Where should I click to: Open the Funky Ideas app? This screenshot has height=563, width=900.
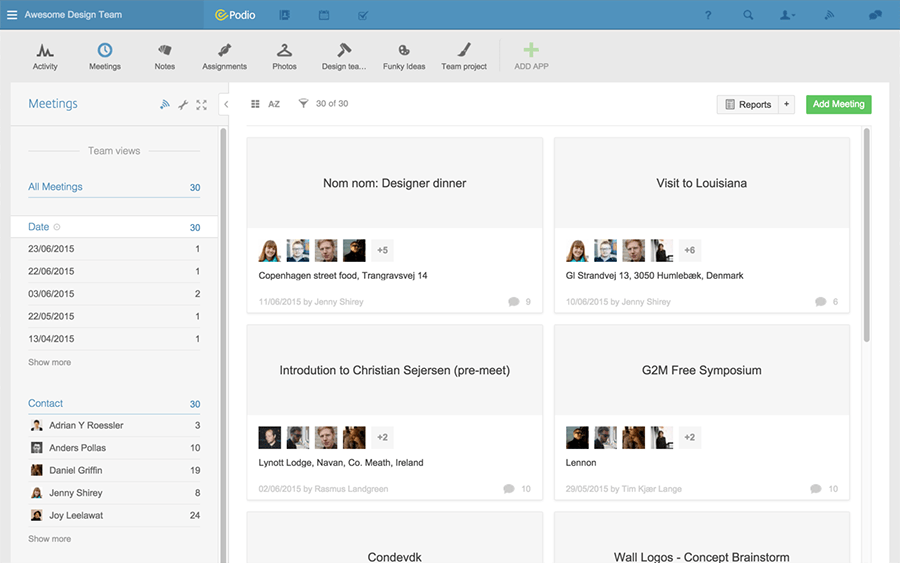[x=404, y=56]
